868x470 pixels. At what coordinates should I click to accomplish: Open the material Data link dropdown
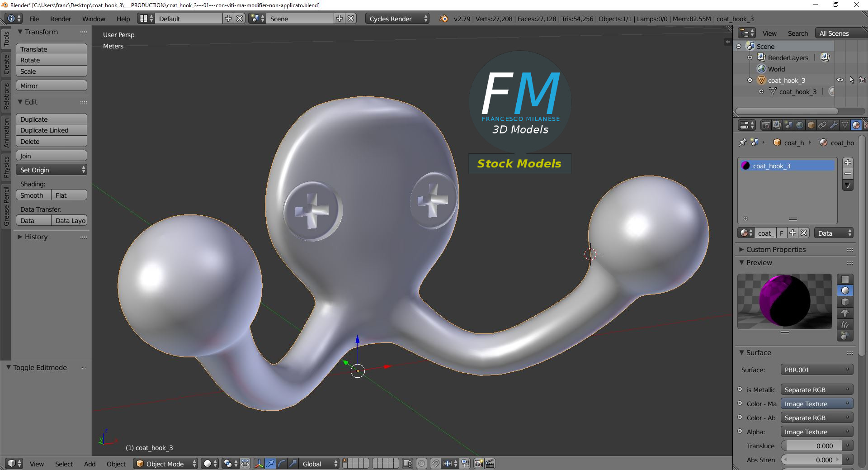(x=834, y=233)
